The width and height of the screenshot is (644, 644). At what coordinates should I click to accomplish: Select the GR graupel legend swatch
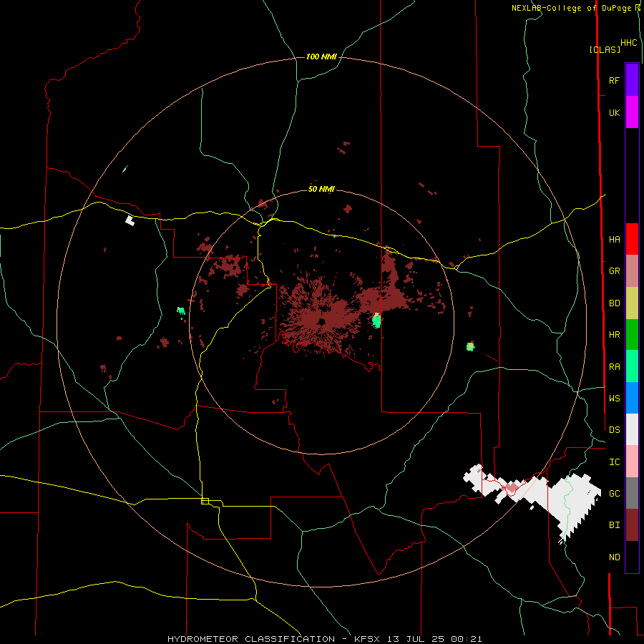point(632,271)
